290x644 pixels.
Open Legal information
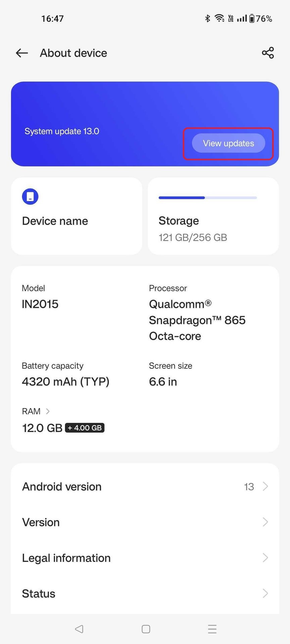(66, 558)
